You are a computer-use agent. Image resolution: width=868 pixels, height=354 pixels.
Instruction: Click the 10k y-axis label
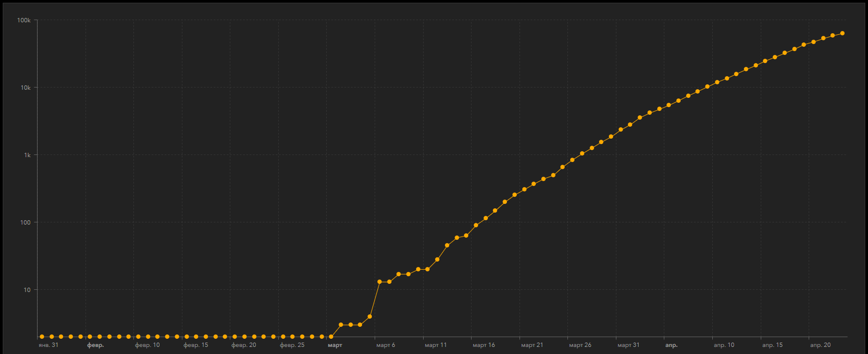(26, 88)
